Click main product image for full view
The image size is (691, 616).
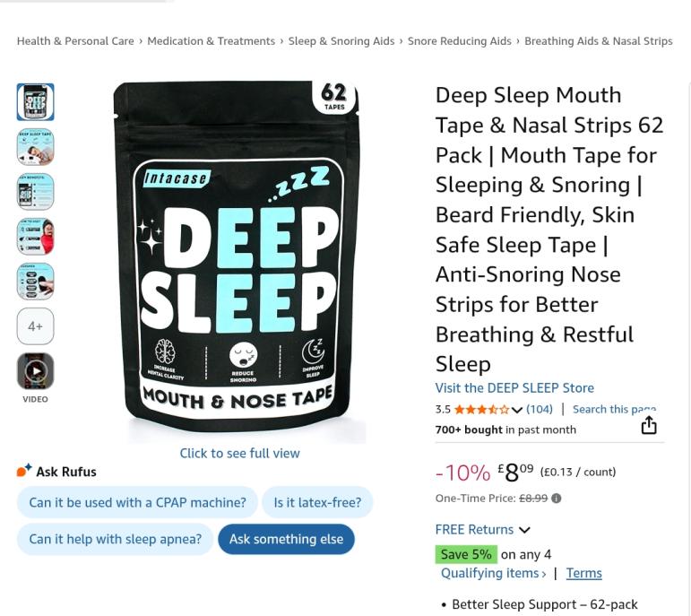click(x=238, y=260)
